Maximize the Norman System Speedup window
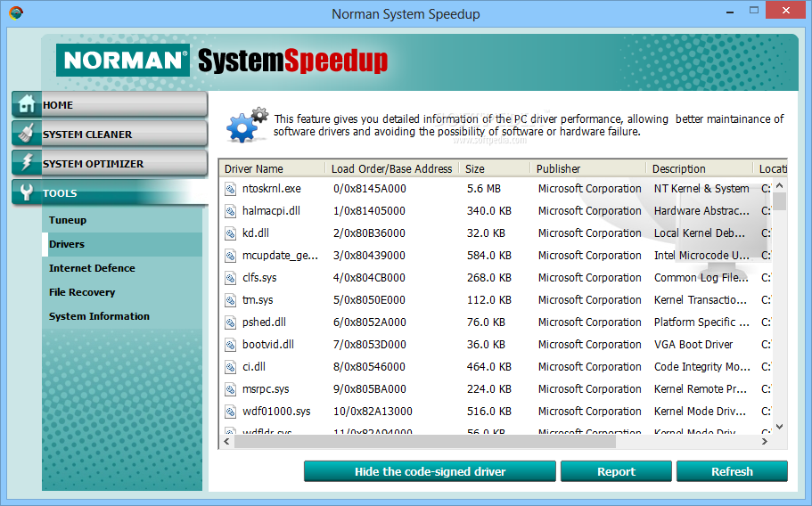The width and height of the screenshot is (812, 506). pos(754,10)
